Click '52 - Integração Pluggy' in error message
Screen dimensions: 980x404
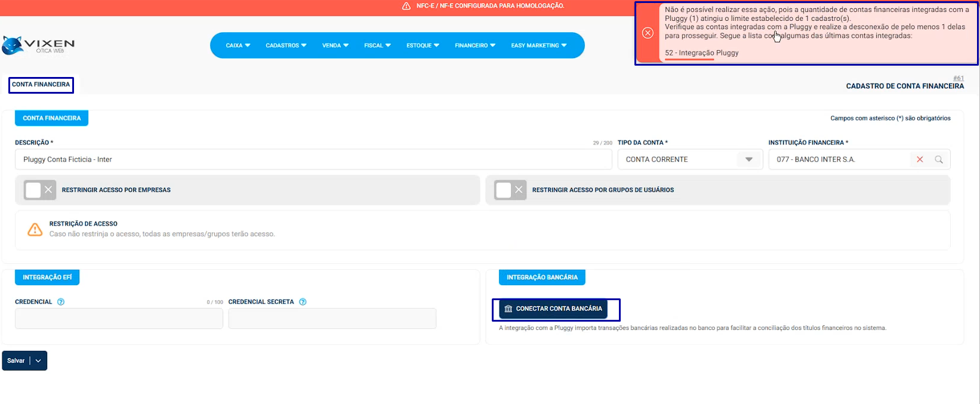[x=701, y=53]
